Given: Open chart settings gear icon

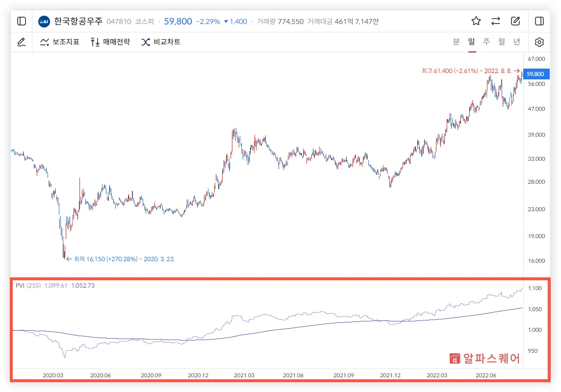Looking at the screenshot, I should click(x=539, y=42).
